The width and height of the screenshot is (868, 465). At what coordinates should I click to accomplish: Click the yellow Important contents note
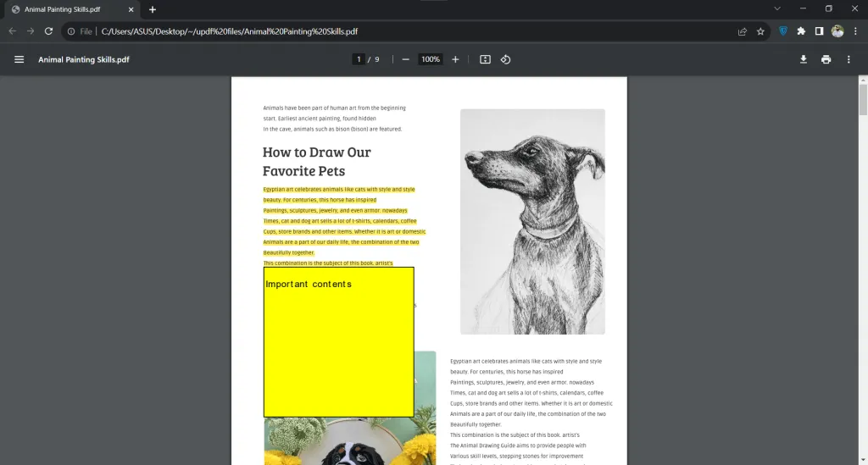point(338,342)
